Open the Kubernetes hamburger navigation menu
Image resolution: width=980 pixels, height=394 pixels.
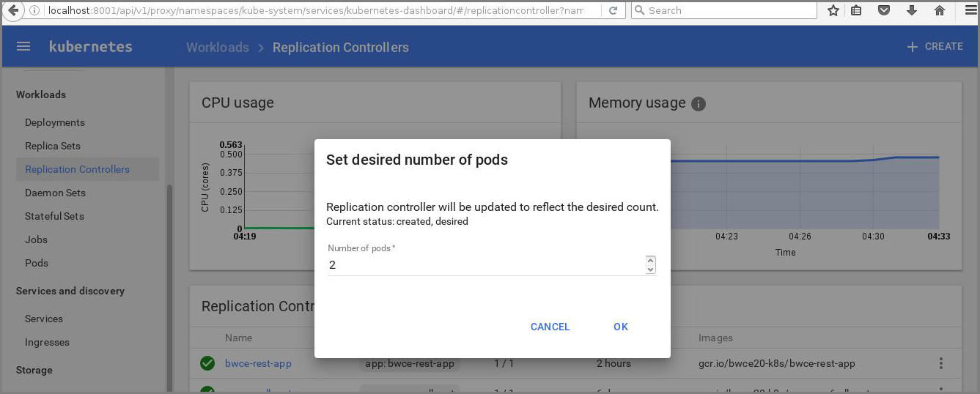point(23,47)
